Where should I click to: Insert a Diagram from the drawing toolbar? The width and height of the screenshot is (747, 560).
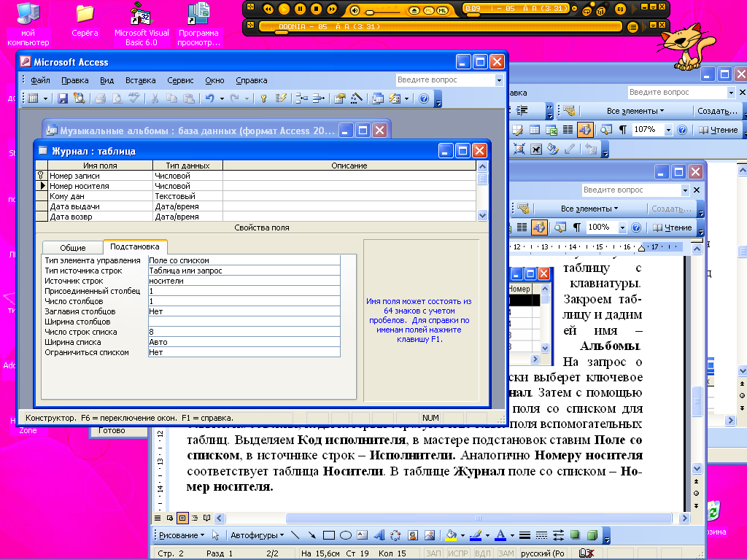395,535
